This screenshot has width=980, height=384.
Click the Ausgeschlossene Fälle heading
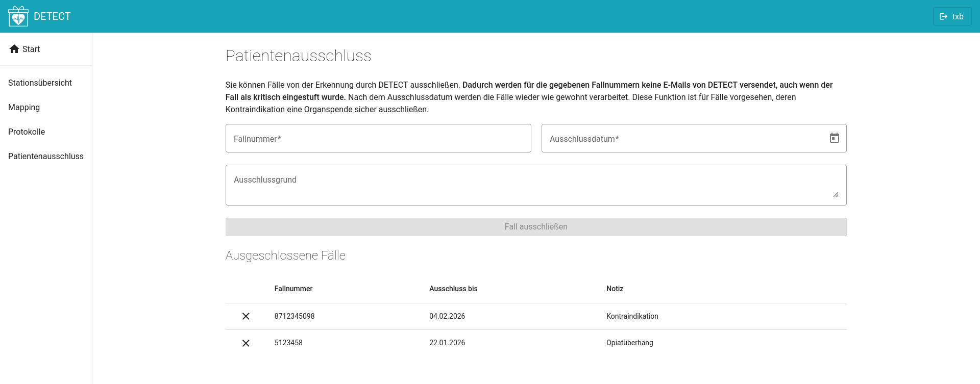coord(285,255)
